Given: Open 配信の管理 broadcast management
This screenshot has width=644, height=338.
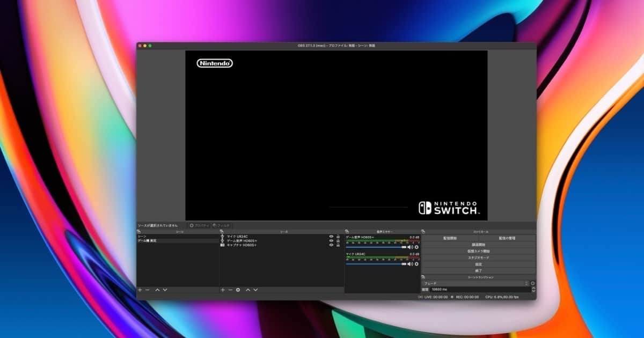Looking at the screenshot, I should (x=507, y=238).
